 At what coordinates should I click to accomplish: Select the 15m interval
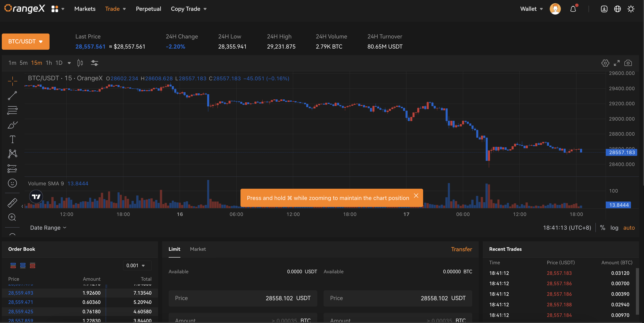36,63
